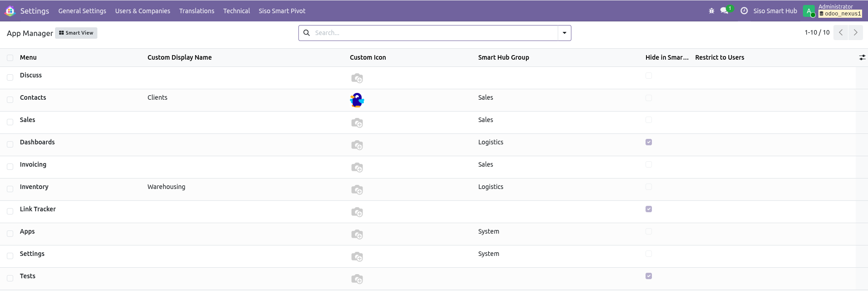
Task: Open the Invoicing menu row
Action: pos(33,164)
